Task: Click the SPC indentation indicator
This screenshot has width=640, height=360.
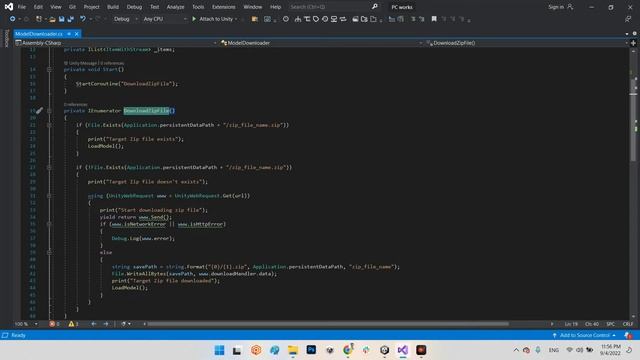Action: point(611,324)
